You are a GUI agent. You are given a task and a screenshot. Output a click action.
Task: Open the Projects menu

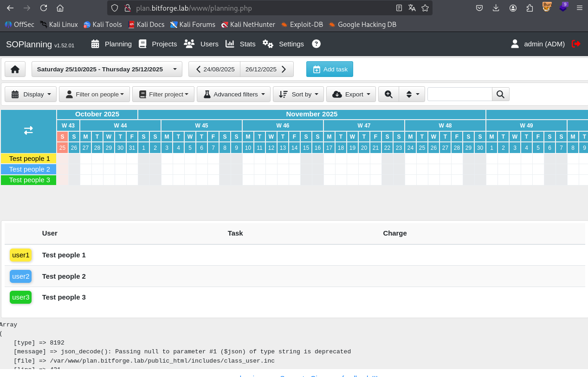coord(158,44)
